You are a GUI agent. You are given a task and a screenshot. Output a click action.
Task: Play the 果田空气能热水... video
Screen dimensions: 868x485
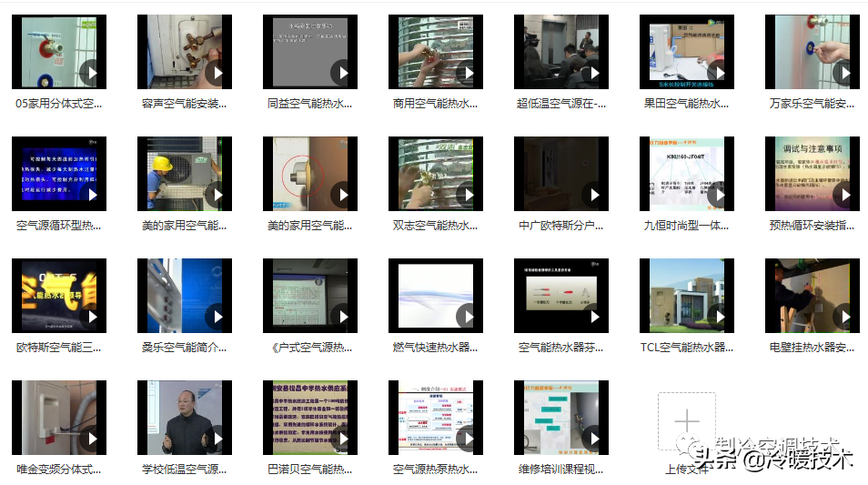pyautogui.click(x=719, y=73)
